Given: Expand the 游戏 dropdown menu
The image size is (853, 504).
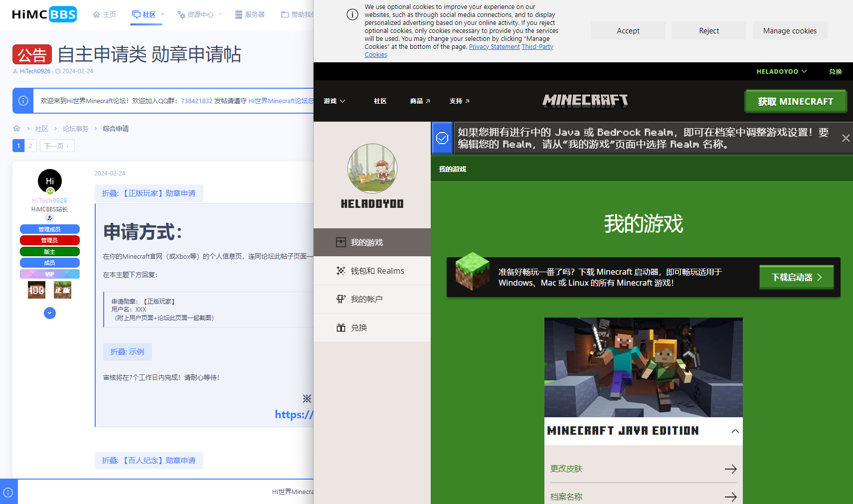Looking at the screenshot, I should (x=333, y=101).
